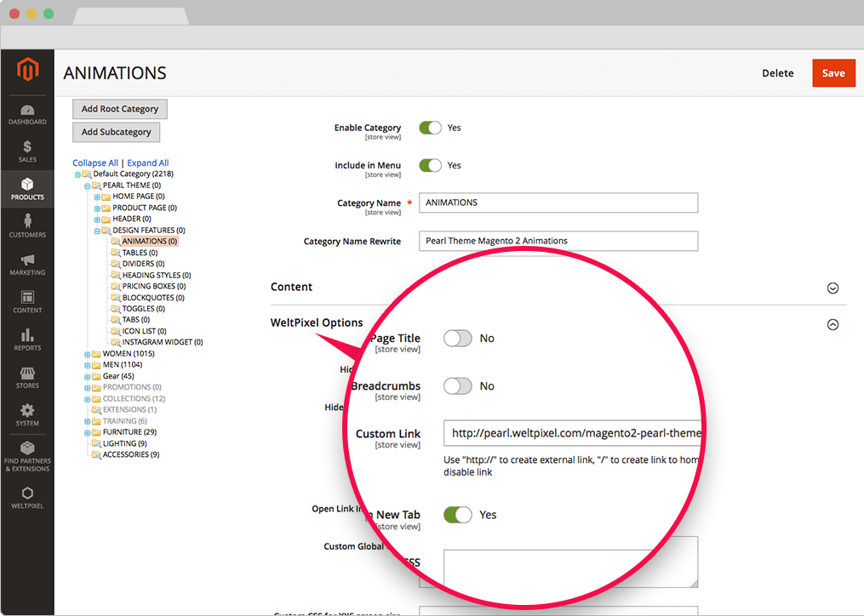Click the Collapse All link

tap(95, 163)
